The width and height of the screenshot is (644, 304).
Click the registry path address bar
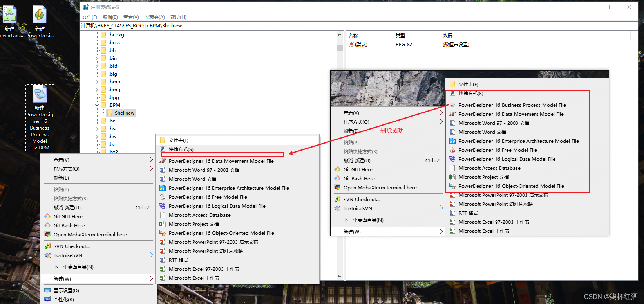pyautogui.click(x=358, y=26)
